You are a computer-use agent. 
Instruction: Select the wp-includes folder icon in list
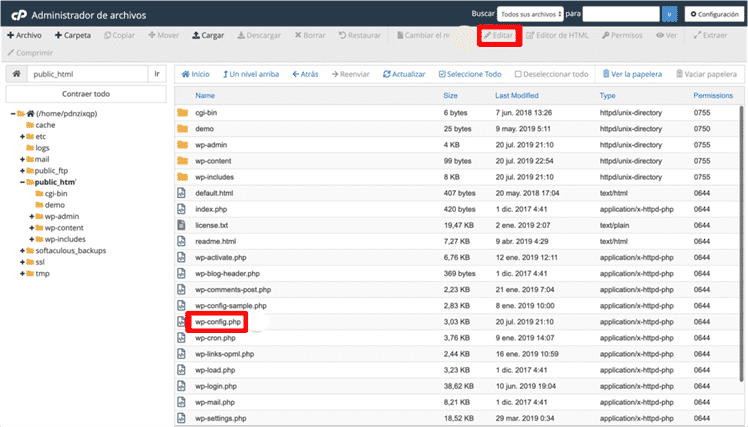coord(182,177)
